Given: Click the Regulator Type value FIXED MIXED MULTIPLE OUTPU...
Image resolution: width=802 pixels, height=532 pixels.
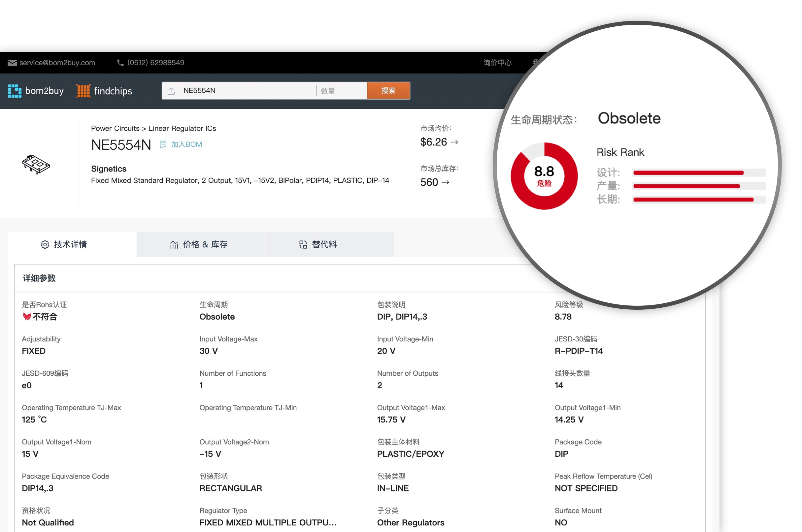Looking at the screenshot, I should [268, 522].
